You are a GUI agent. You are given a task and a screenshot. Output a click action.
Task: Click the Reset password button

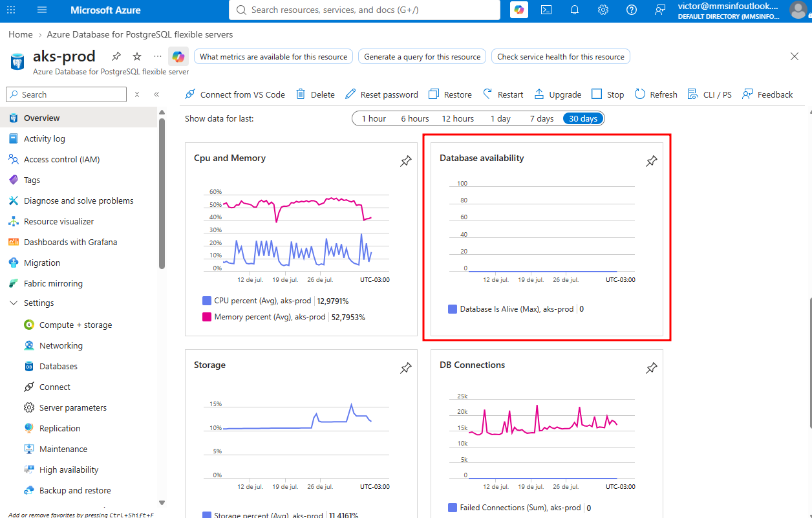point(381,94)
